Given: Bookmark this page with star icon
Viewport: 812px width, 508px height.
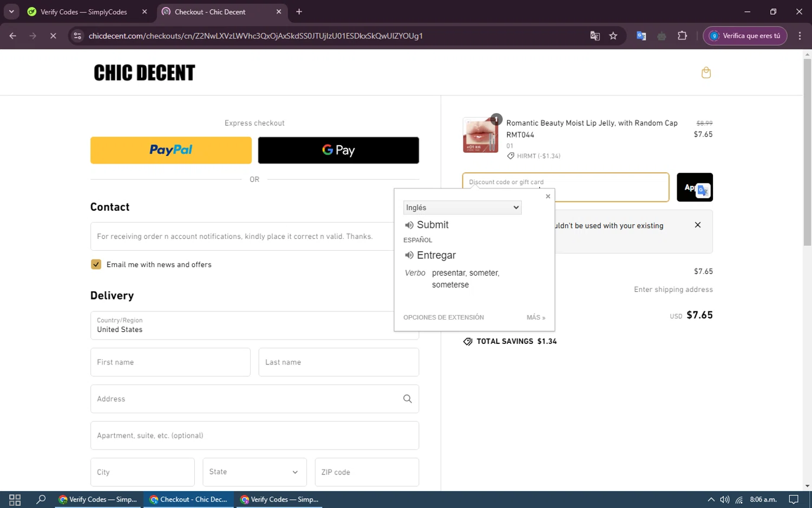Looking at the screenshot, I should (x=613, y=36).
